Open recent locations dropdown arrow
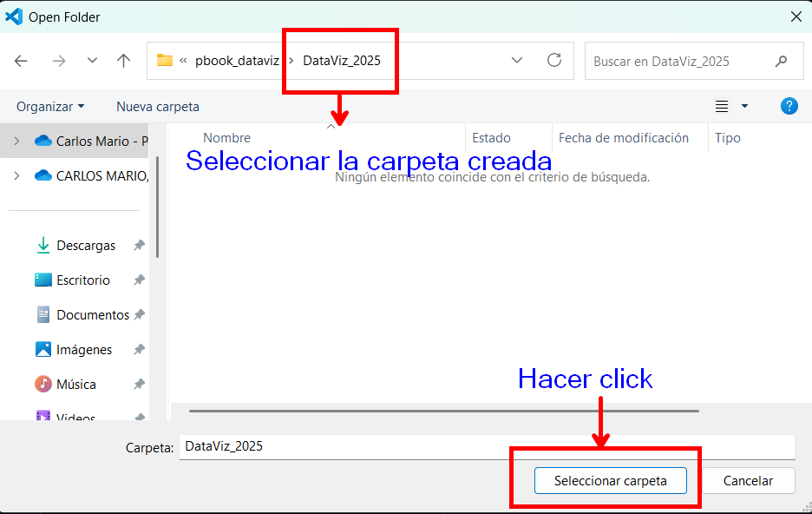Viewport: 812px width, 514px height. pos(92,61)
